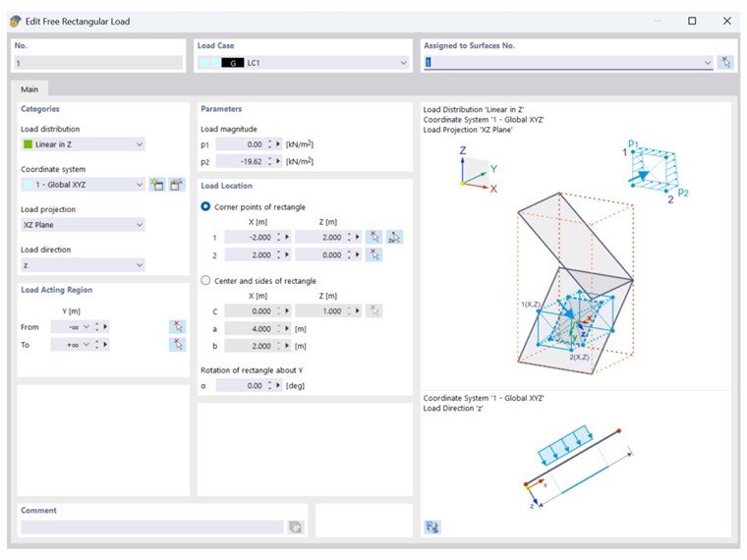Open p2 value options arrow
This screenshot has width=747, height=560.
[x=278, y=161]
